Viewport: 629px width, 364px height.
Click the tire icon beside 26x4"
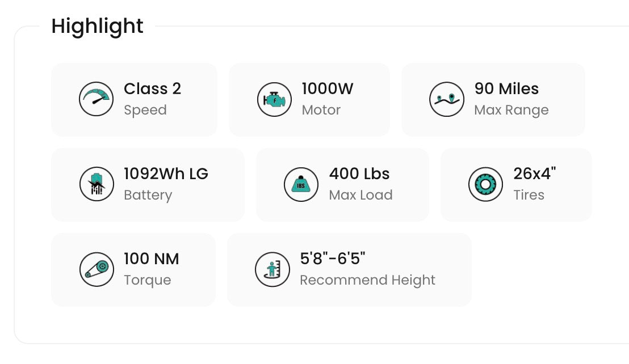(485, 184)
